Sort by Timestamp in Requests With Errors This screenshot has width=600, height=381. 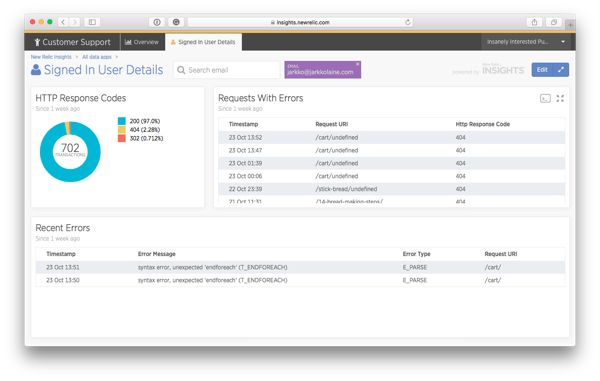point(243,124)
